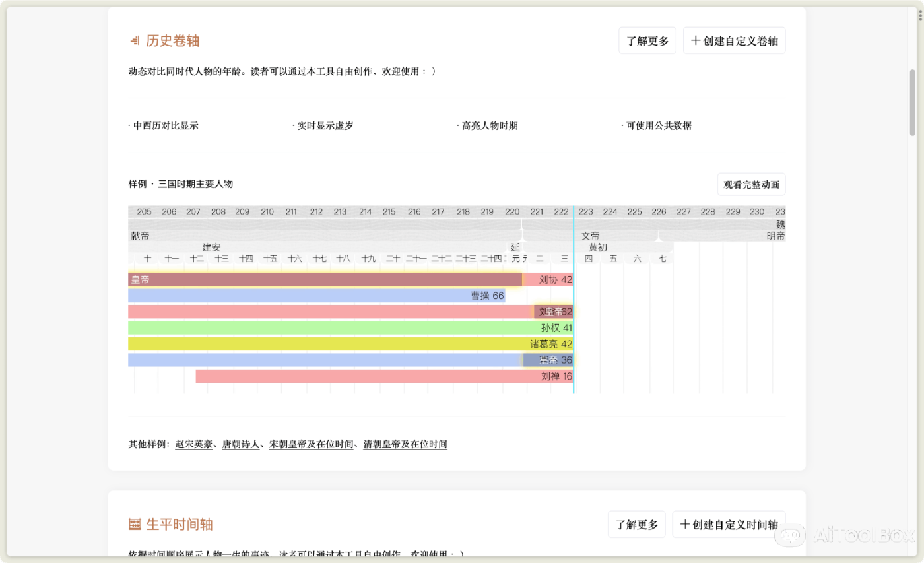Open 了解更多 in the 生平时间轴 section

636,524
